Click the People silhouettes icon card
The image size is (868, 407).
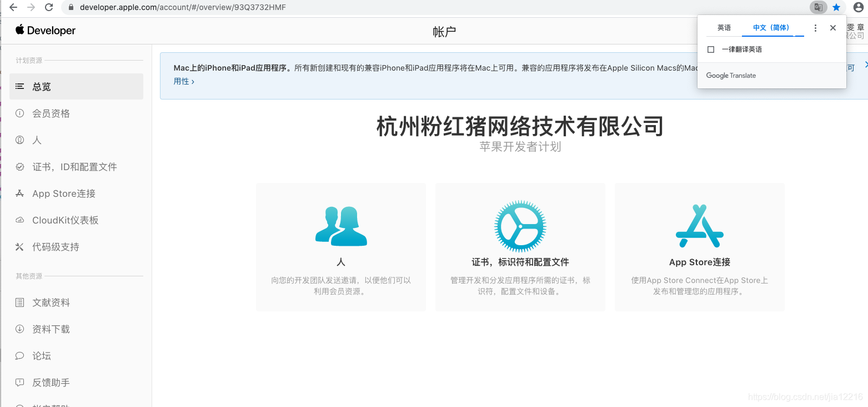pyautogui.click(x=341, y=227)
